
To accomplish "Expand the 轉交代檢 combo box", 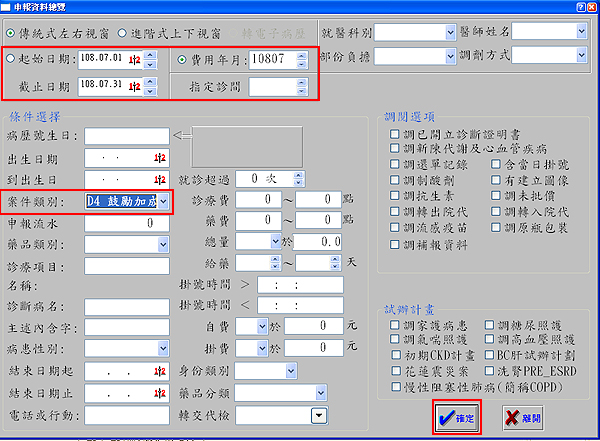I will point(318,415).
